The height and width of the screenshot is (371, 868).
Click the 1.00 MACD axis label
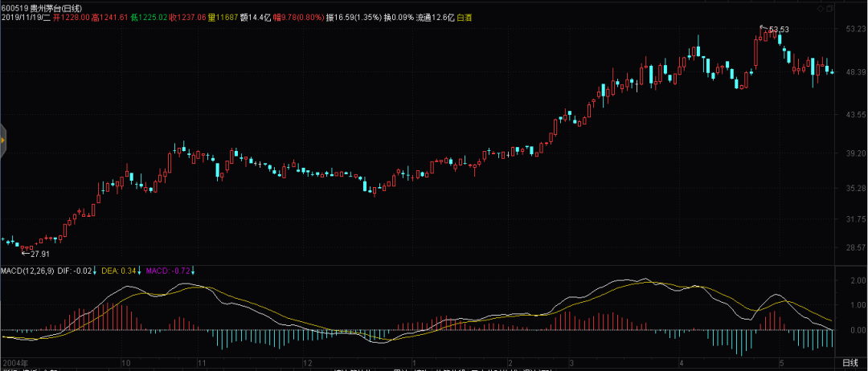[858, 305]
